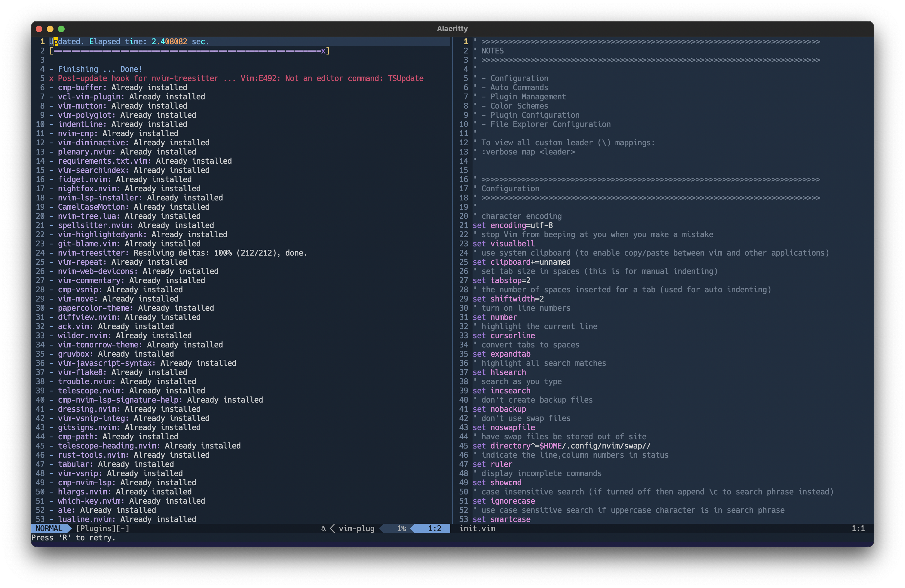Click the Linux penguin icon in the statusline
Image resolution: width=905 pixels, height=588 pixels.
(323, 528)
